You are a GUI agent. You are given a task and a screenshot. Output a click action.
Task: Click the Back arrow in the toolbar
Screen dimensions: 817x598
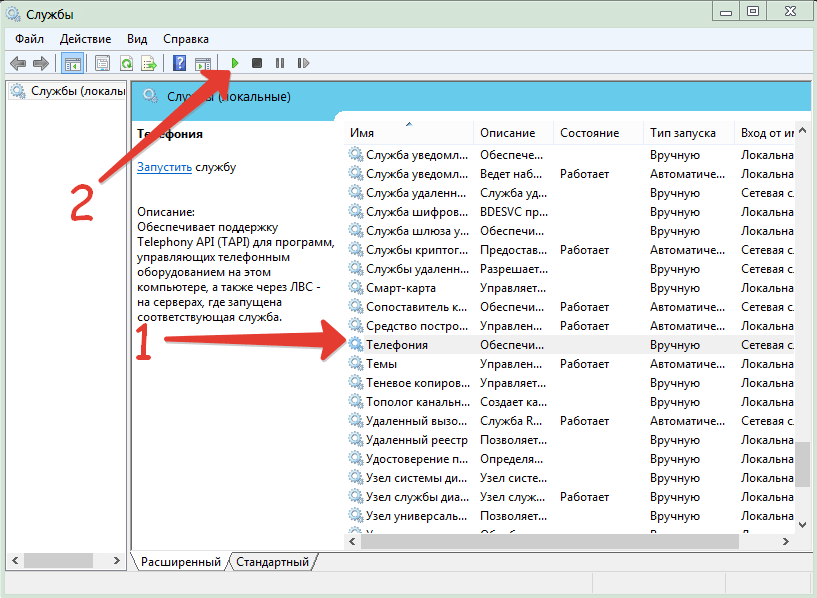[18, 63]
